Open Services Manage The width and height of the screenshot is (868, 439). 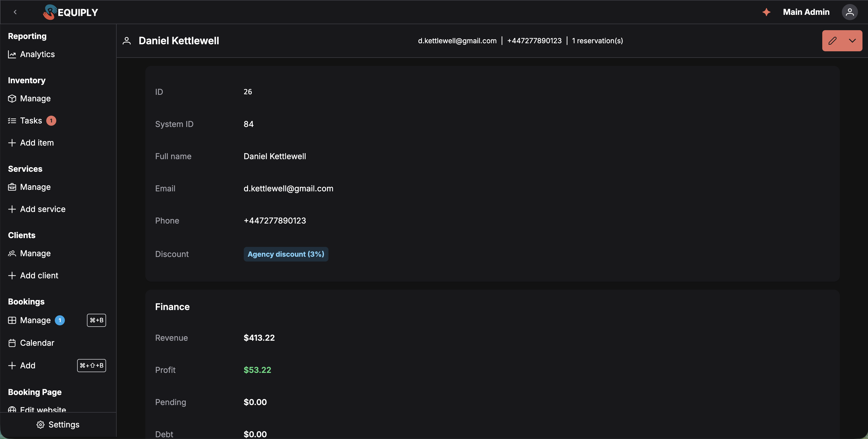tap(35, 187)
